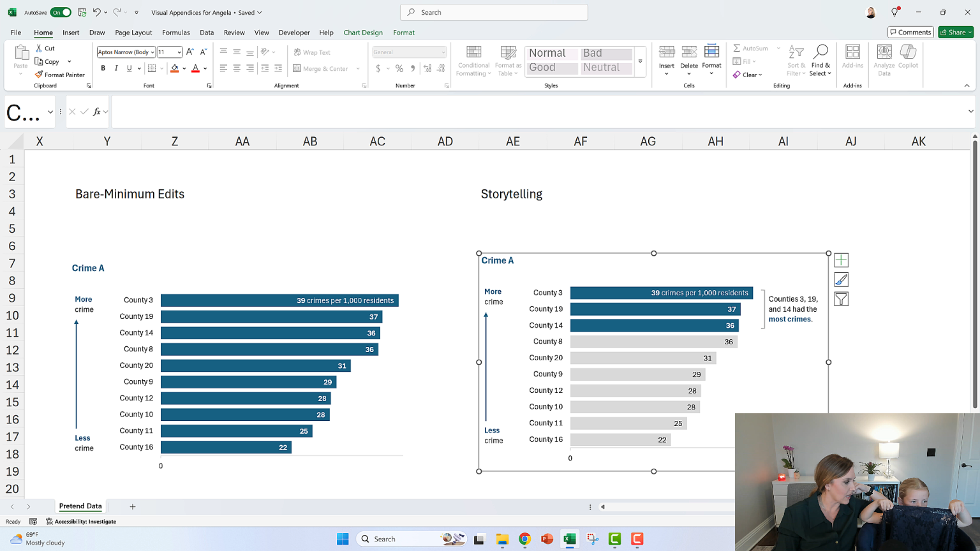Click the Wrap Text icon
980x551 pixels.
click(298, 52)
